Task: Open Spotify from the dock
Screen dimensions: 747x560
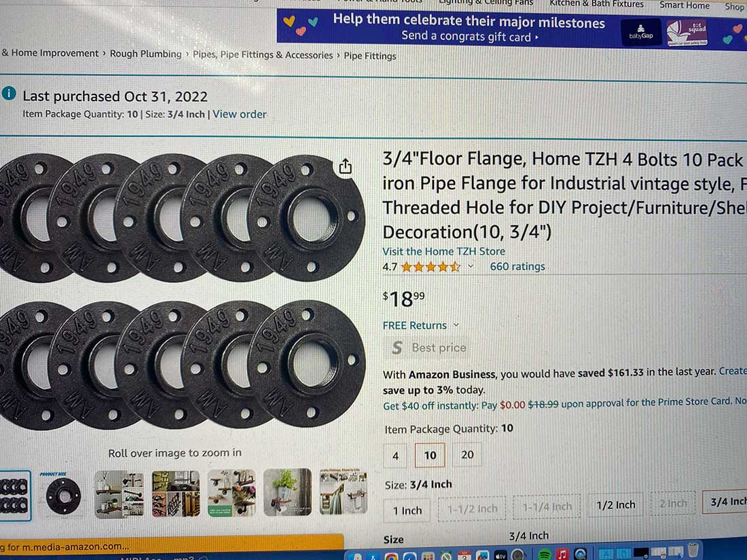Action: 544,555
